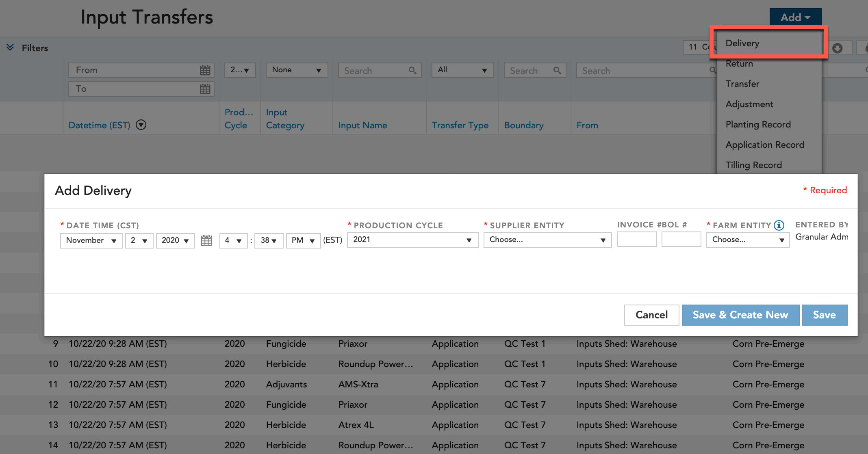Click the BOL # input field
This screenshot has height=454, width=868.
(x=681, y=239)
